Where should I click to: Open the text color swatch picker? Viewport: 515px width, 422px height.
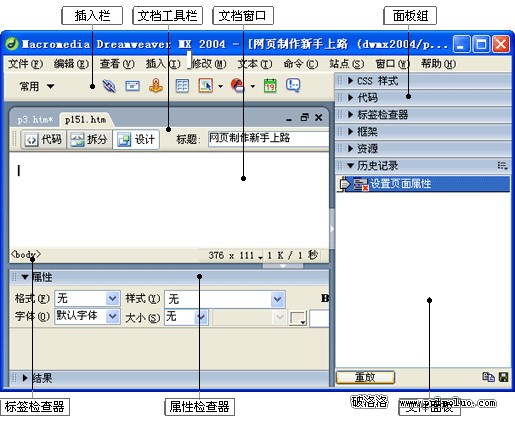pos(298,318)
